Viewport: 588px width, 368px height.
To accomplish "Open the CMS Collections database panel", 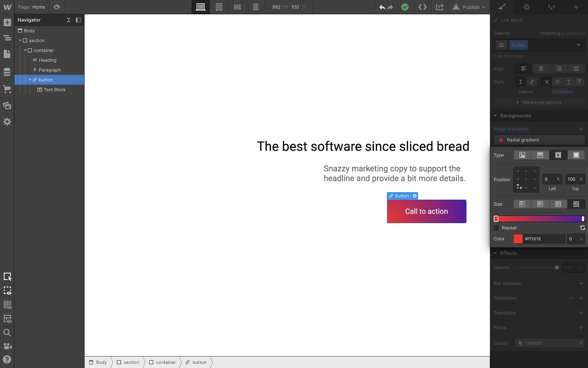I will pyautogui.click(x=7, y=72).
